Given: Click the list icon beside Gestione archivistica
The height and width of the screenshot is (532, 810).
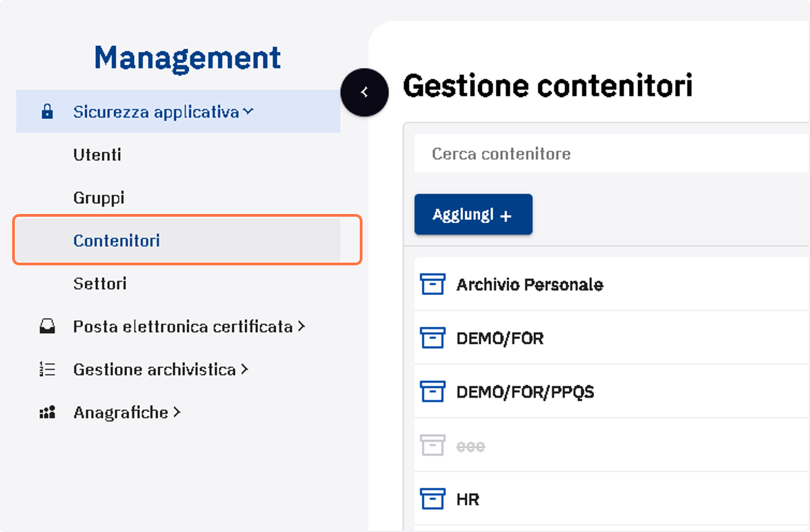Looking at the screenshot, I should pos(47,370).
